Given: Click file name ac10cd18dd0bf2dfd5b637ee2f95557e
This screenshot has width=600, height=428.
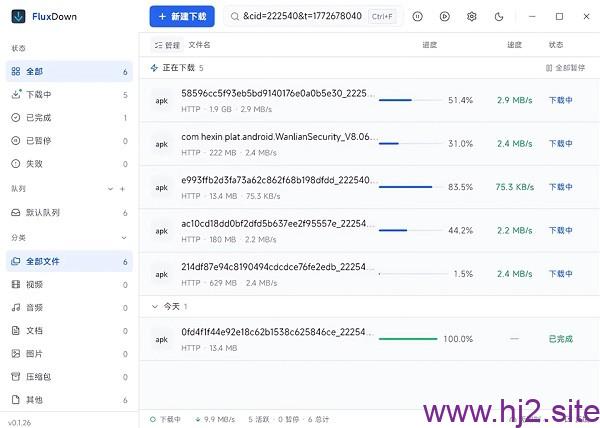Looking at the screenshot, I should [278, 224].
